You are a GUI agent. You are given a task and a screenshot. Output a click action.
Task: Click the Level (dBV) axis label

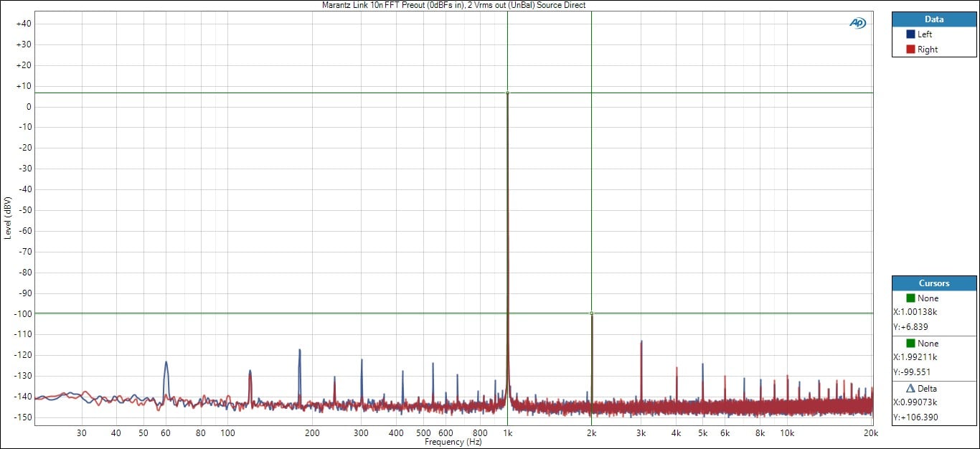click(x=8, y=217)
